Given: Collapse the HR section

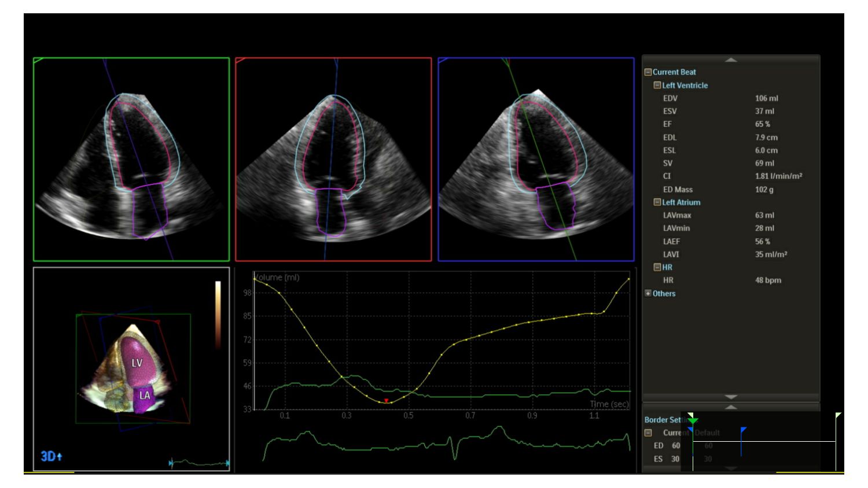Looking at the screenshot, I should point(657,267).
